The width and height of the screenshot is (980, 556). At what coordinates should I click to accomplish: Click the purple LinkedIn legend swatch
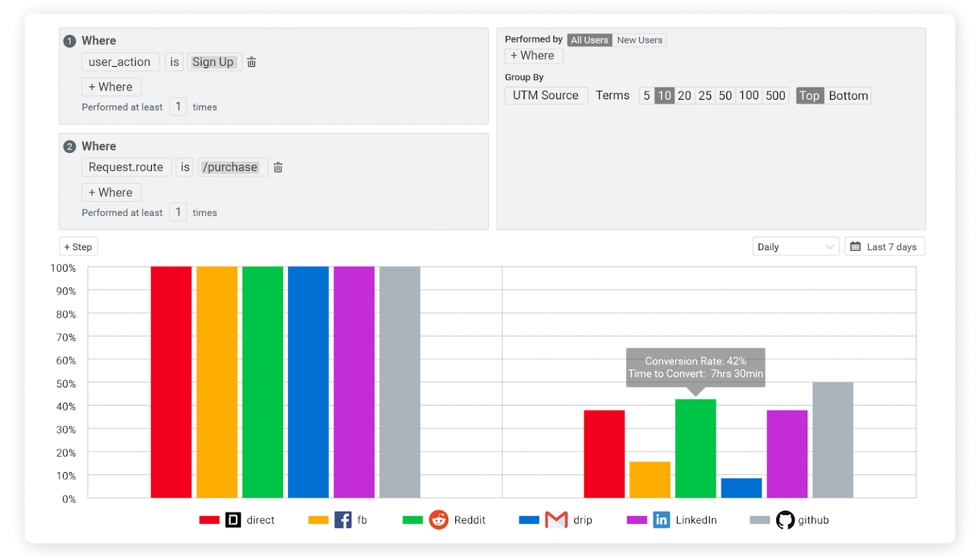tap(637, 520)
